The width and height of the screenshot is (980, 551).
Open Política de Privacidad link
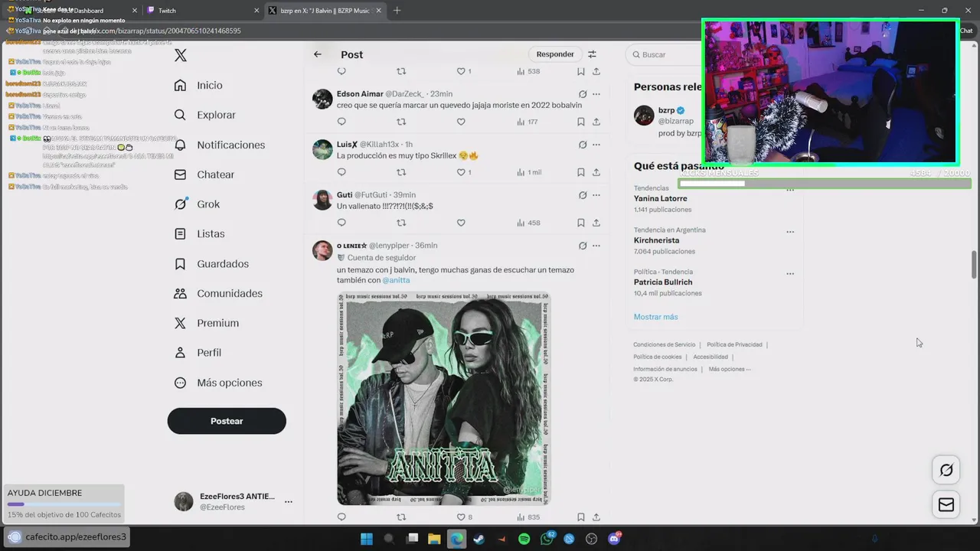click(x=734, y=344)
